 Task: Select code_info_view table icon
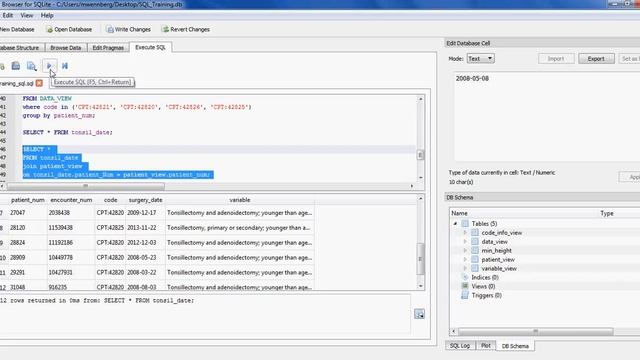(475, 233)
